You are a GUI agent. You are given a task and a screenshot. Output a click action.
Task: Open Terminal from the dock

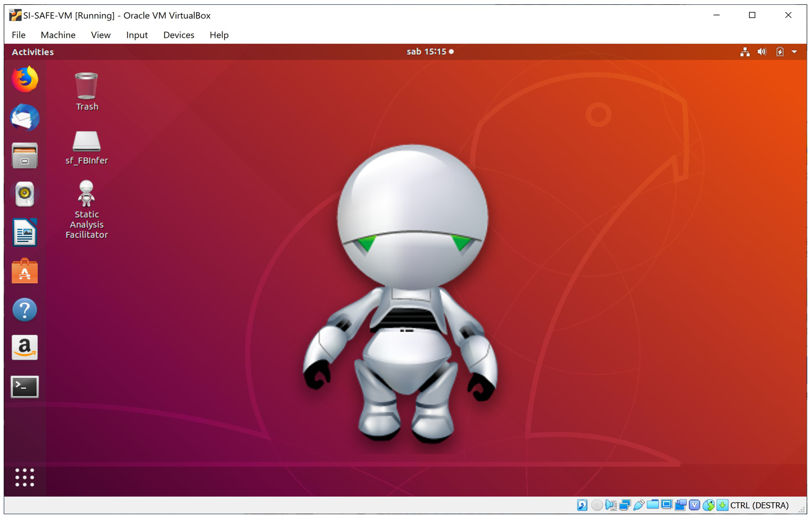click(x=25, y=387)
